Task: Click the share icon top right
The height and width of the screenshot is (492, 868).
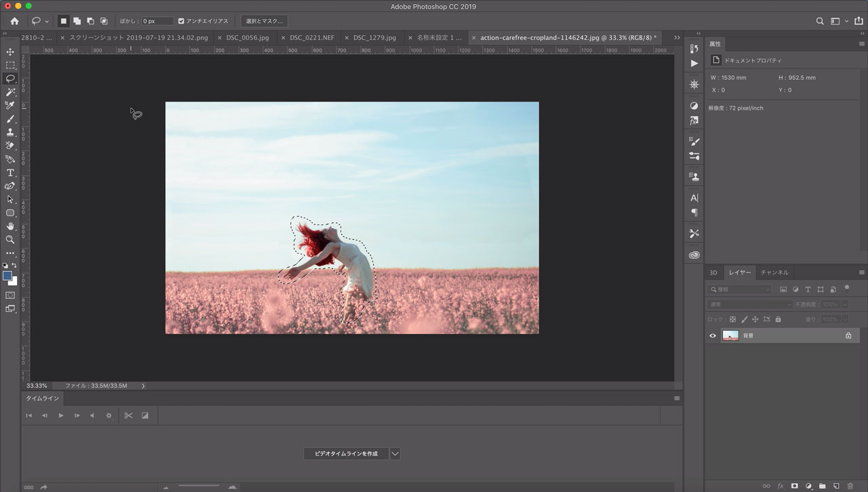Action: (x=857, y=21)
